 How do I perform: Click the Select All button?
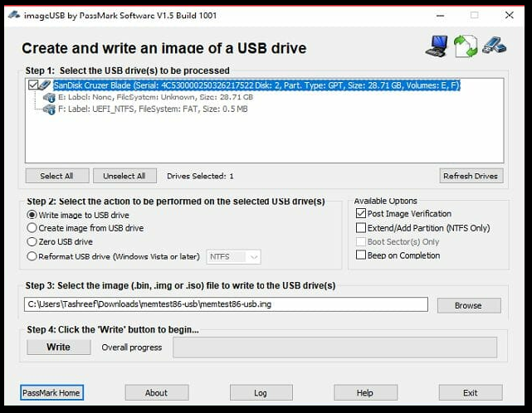pyautogui.click(x=57, y=176)
